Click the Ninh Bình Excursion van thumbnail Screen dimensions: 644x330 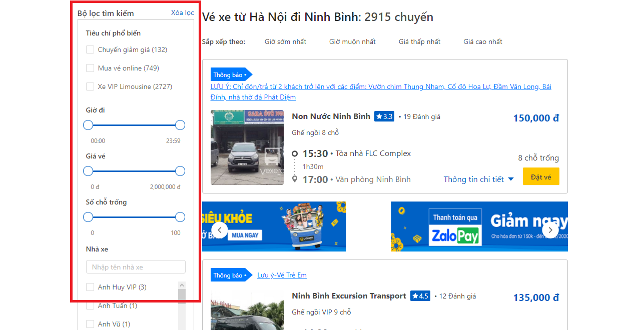coord(247,309)
